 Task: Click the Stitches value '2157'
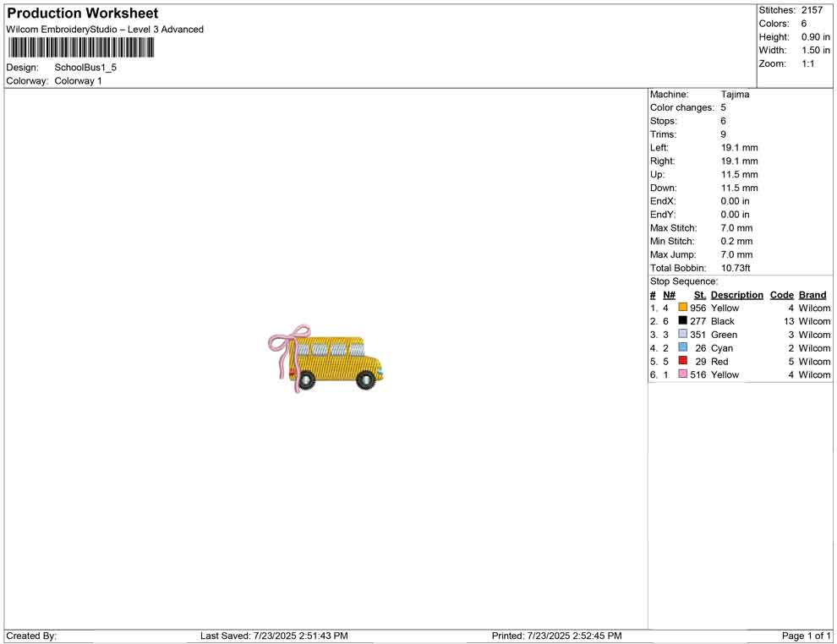click(x=812, y=10)
